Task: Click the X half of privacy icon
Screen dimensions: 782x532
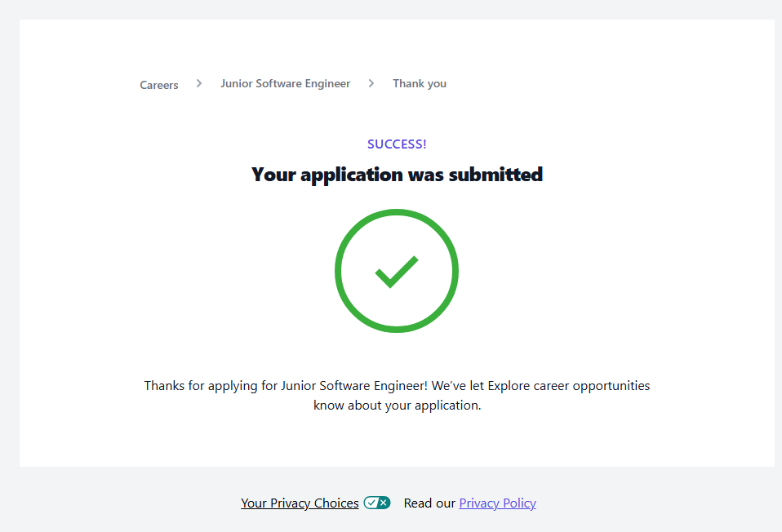Action: click(384, 503)
